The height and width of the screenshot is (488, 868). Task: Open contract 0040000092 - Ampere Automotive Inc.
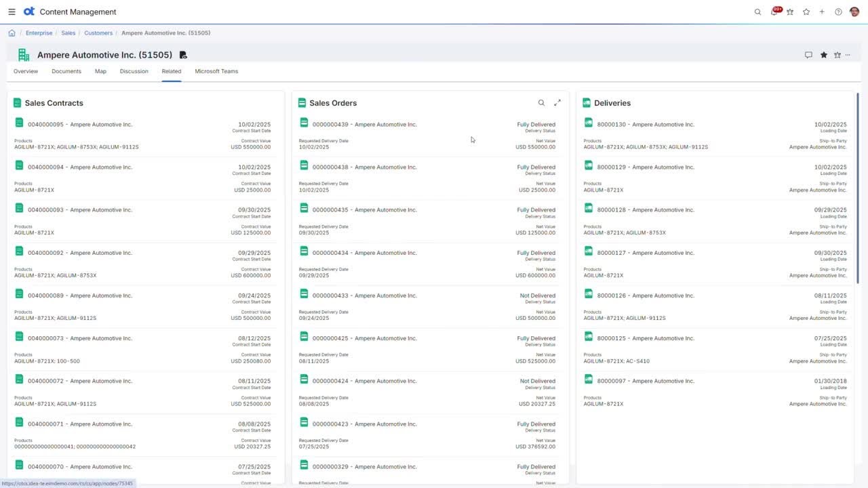(x=80, y=253)
